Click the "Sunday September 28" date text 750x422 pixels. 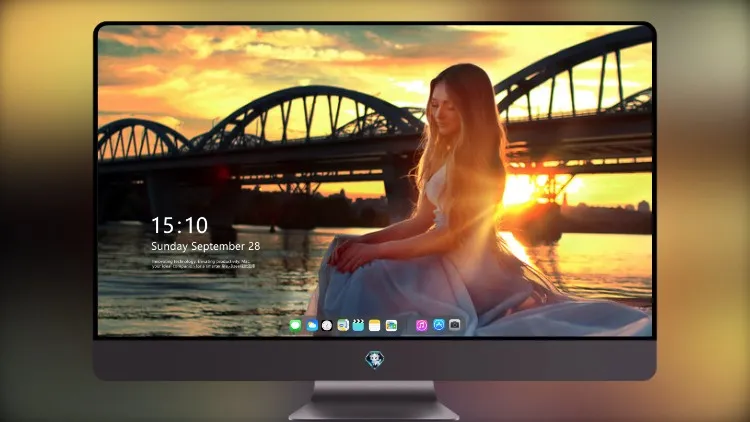pos(206,246)
